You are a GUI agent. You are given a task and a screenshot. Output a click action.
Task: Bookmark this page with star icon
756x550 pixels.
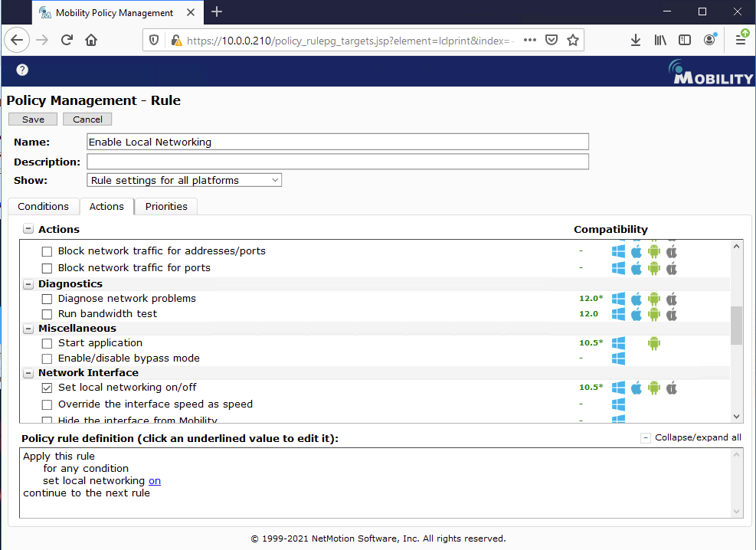coord(572,41)
